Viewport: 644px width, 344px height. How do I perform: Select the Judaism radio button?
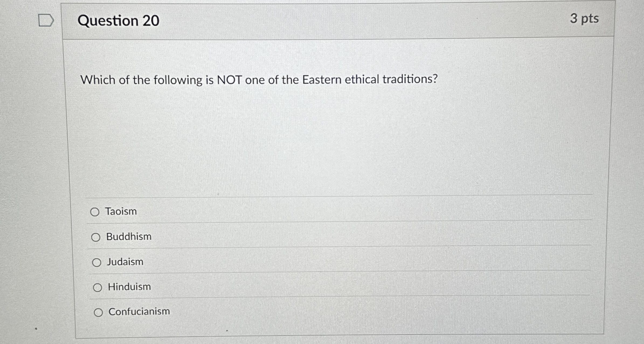coord(97,262)
